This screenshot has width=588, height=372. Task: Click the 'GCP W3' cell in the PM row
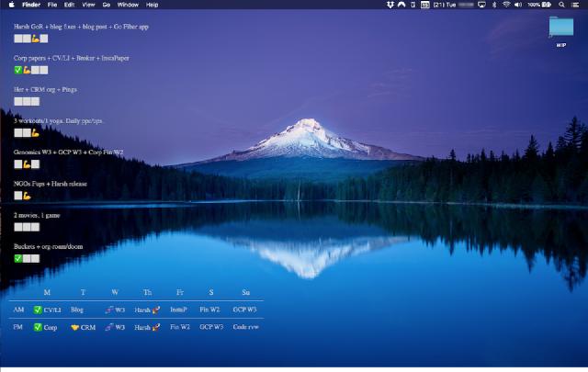[211, 327]
